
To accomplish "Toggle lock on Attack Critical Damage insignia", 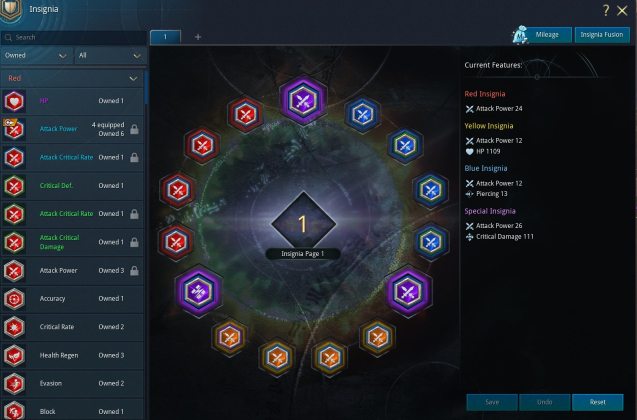I will (134, 242).
